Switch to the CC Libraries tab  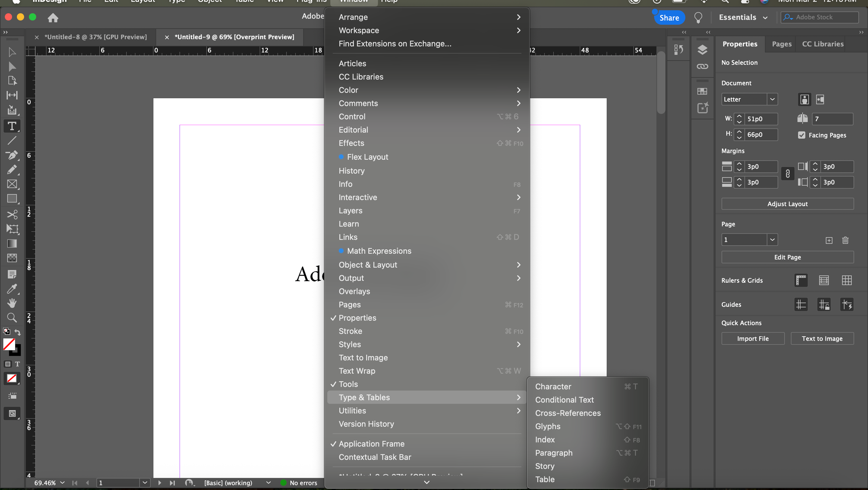pos(822,44)
